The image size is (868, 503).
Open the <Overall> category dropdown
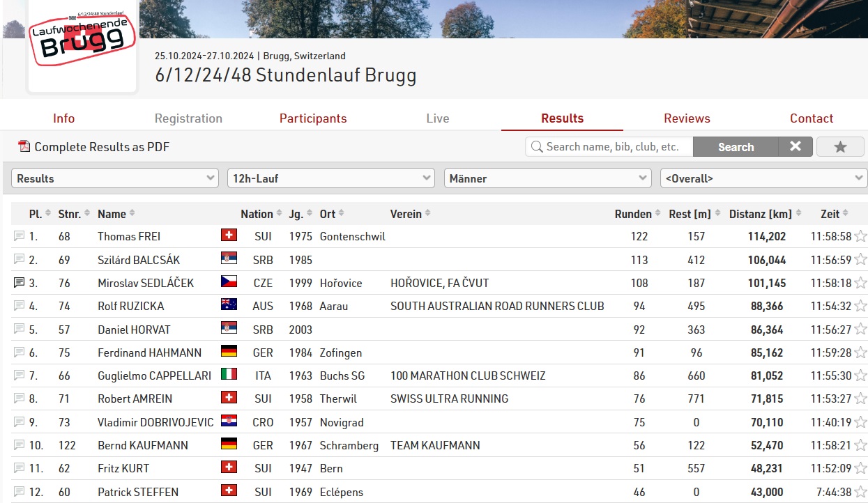click(x=764, y=178)
